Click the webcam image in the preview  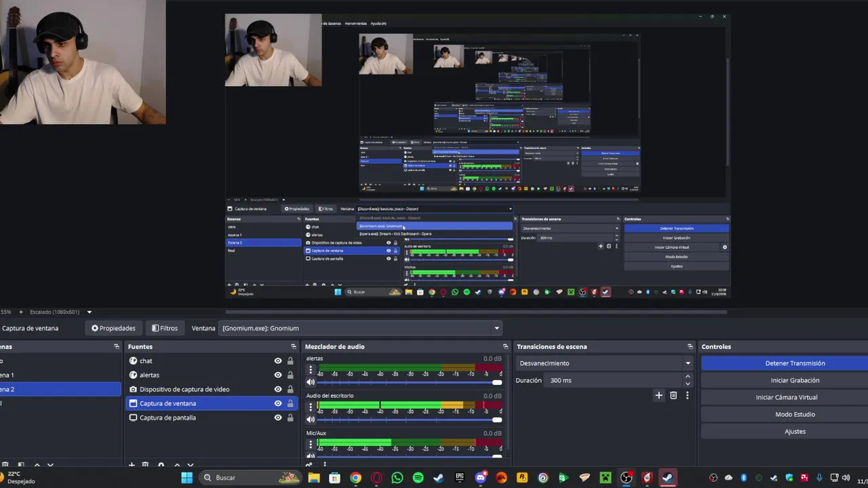[x=83, y=62]
